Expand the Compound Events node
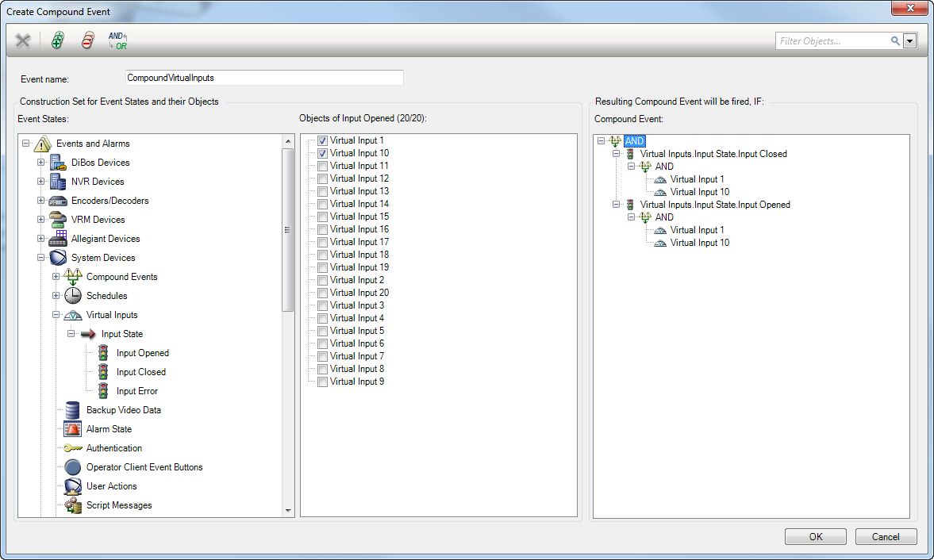Image resolution: width=934 pixels, height=560 pixels. (56, 277)
